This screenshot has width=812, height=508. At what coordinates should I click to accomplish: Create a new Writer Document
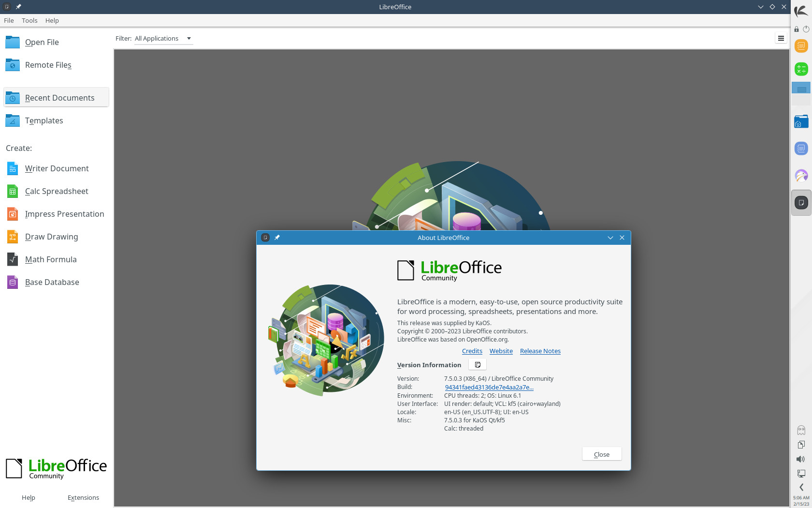click(x=56, y=168)
